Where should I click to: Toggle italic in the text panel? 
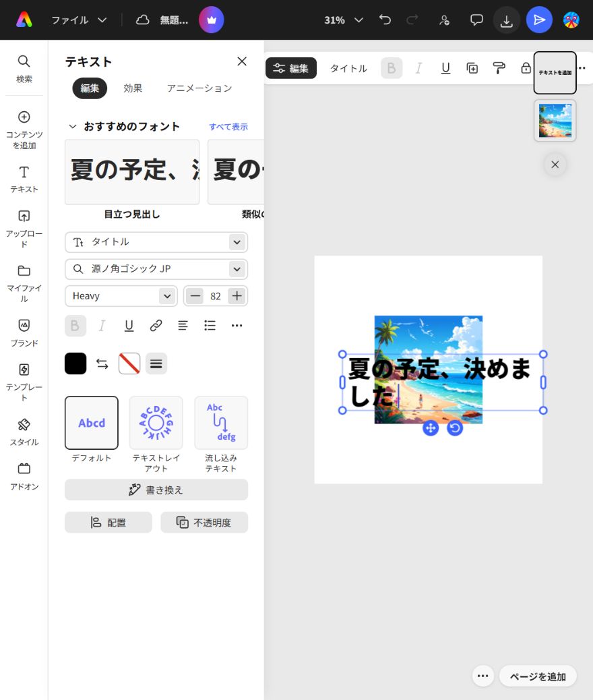tap(102, 326)
